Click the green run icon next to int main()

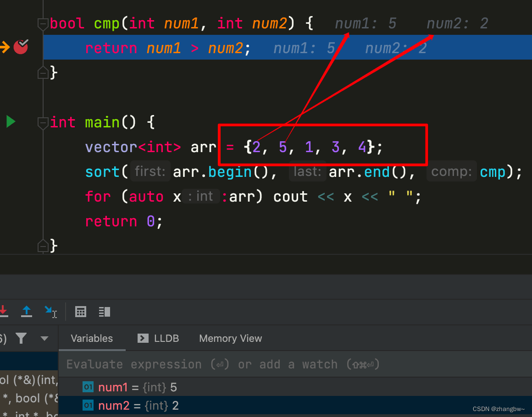[x=10, y=121]
